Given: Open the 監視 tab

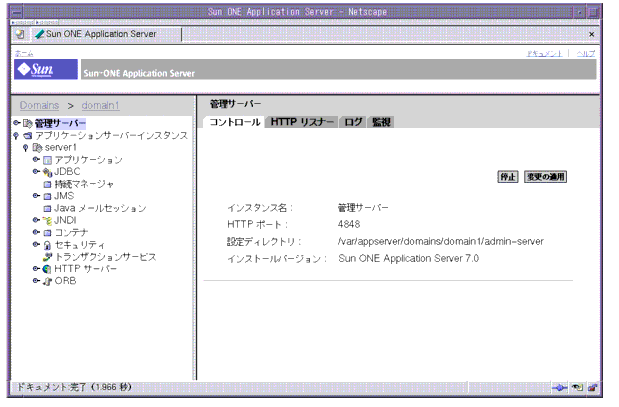Looking at the screenshot, I should [x=381, y=122].
